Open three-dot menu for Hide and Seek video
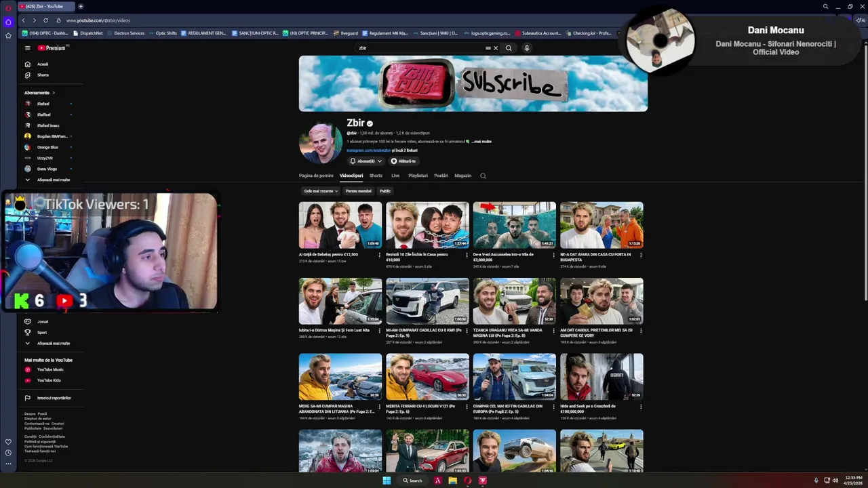This screenshot has width=868, height=488. [641, 407]
